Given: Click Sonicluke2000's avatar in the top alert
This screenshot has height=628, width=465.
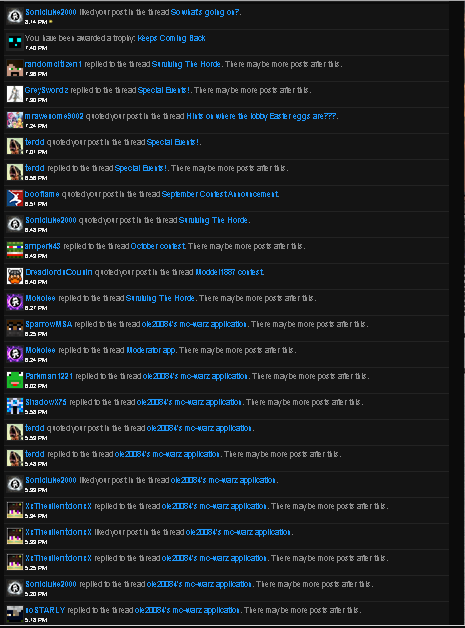Looking at the screenshot, I should (15, 16).
